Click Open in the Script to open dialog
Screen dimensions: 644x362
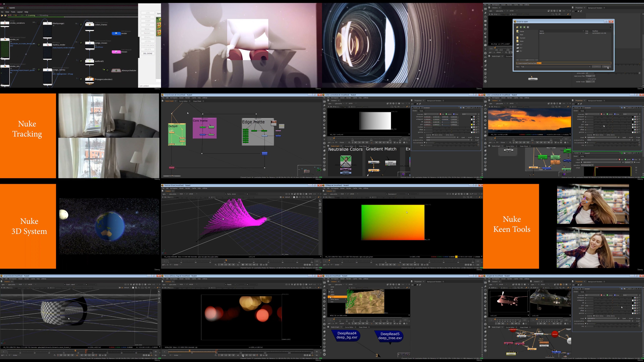(x=596, y=67)
